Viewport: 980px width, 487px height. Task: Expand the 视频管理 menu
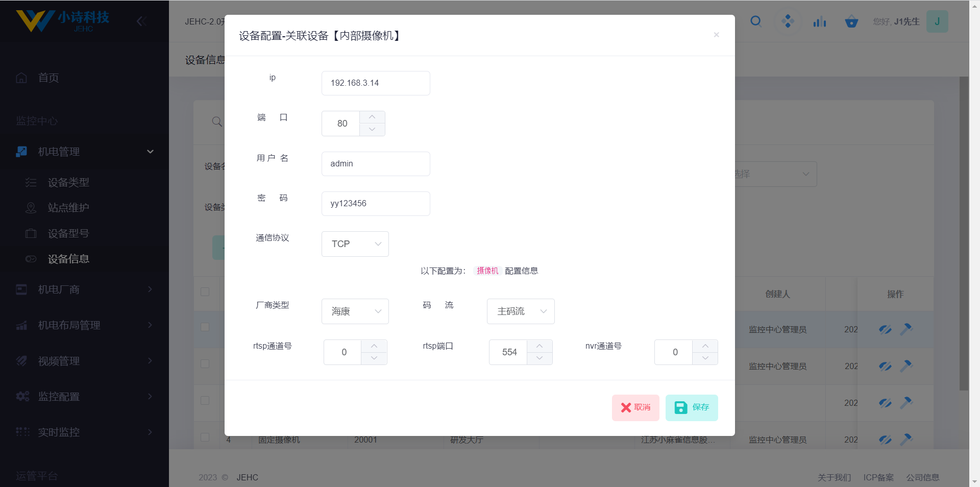84,361
